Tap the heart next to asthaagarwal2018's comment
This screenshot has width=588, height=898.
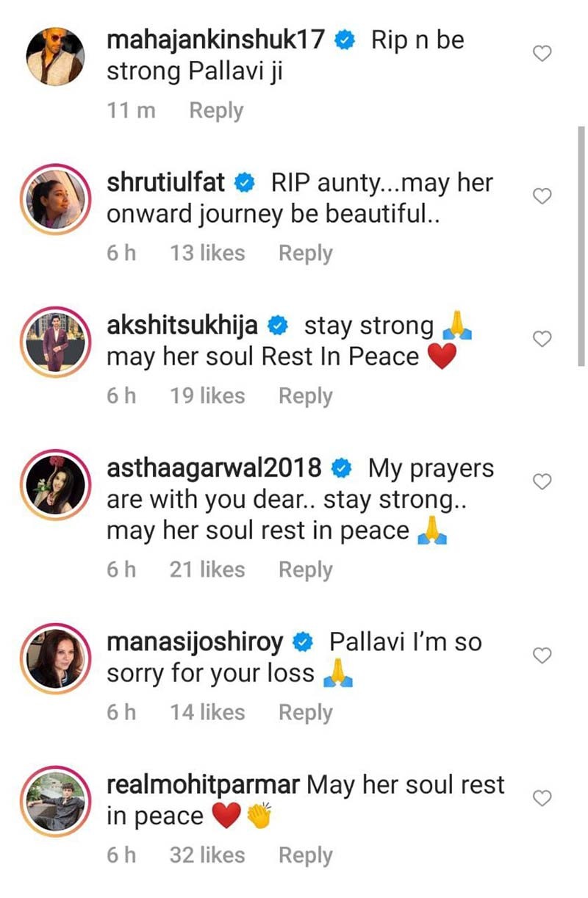(x=542, y=482)
